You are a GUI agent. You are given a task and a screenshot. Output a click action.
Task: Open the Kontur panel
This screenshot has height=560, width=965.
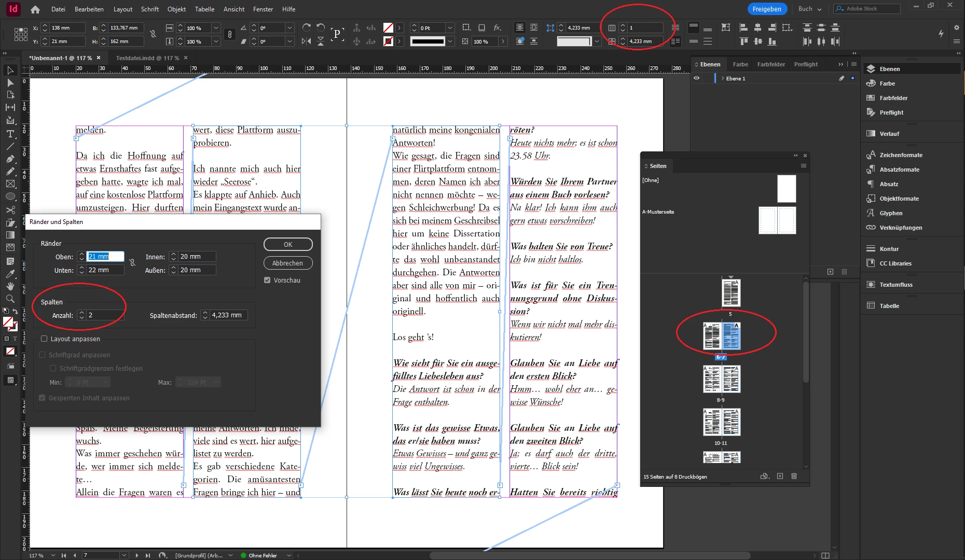(889, 249)
